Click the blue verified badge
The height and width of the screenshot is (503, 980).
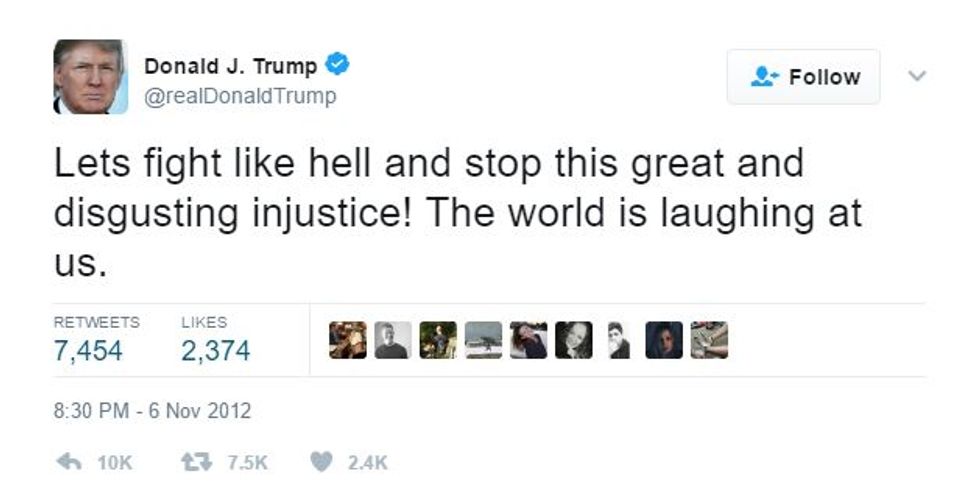click(337, 64)
